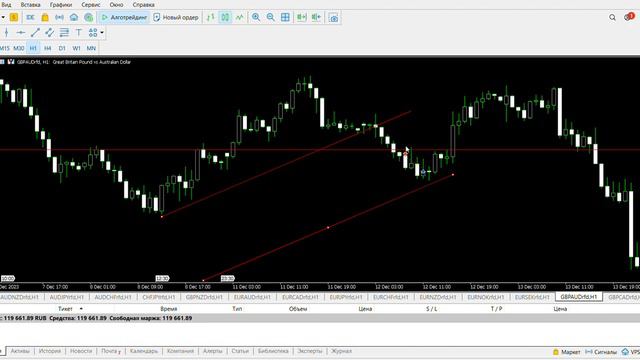
Task: Switch to MN monthly timeframe
Action: (x=91, y=48)
